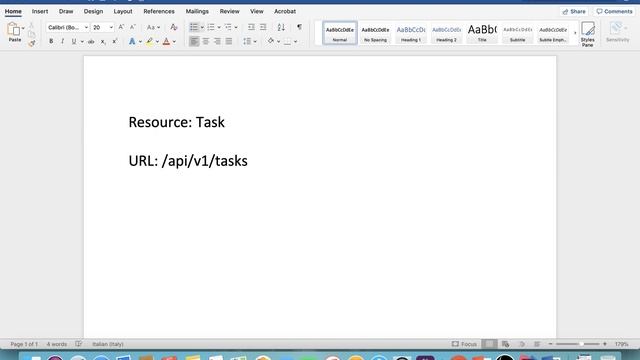Open the Review tab

[x=229, y=11]
